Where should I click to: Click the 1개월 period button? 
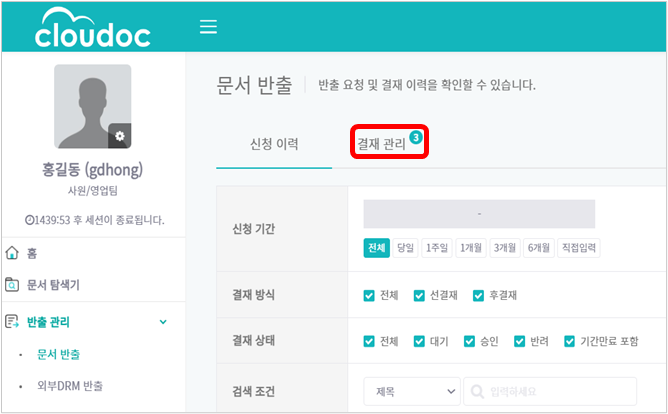(471, 248)
